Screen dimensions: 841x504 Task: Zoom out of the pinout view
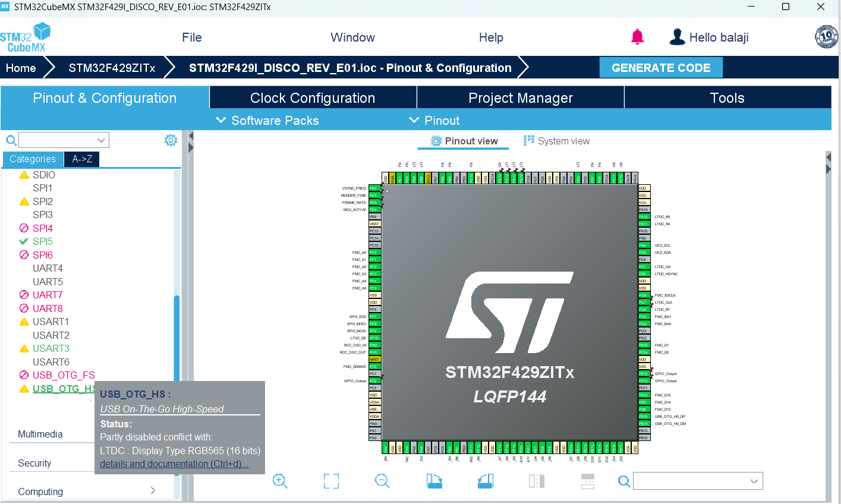tap(382, 481)
